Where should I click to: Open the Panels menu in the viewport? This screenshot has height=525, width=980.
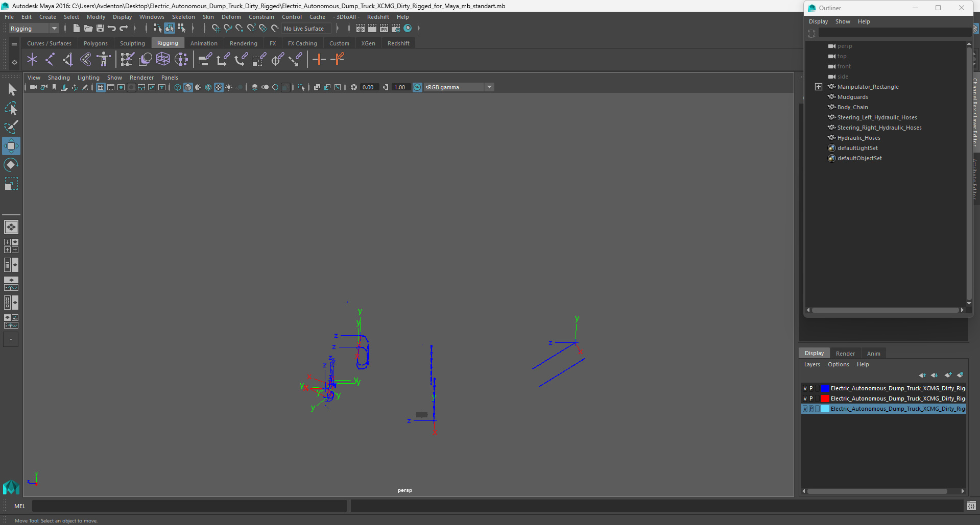point(170,78)
